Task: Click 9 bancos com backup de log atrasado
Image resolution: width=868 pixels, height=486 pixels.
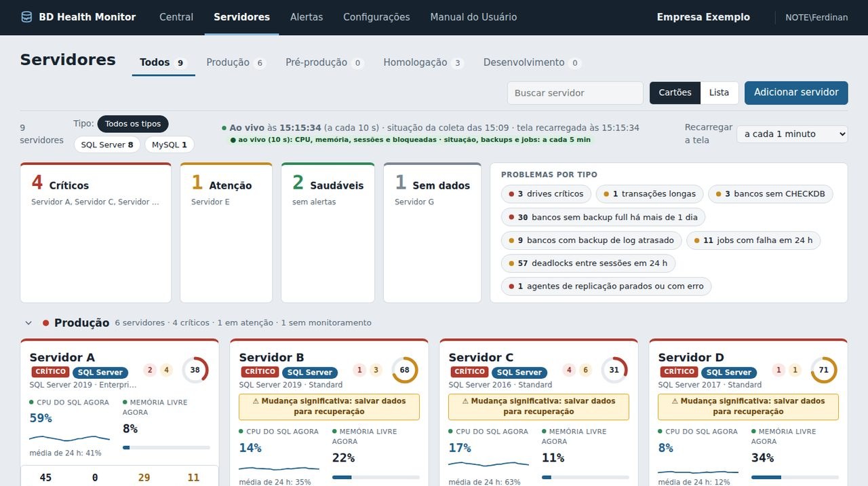Action: [591, 240]
